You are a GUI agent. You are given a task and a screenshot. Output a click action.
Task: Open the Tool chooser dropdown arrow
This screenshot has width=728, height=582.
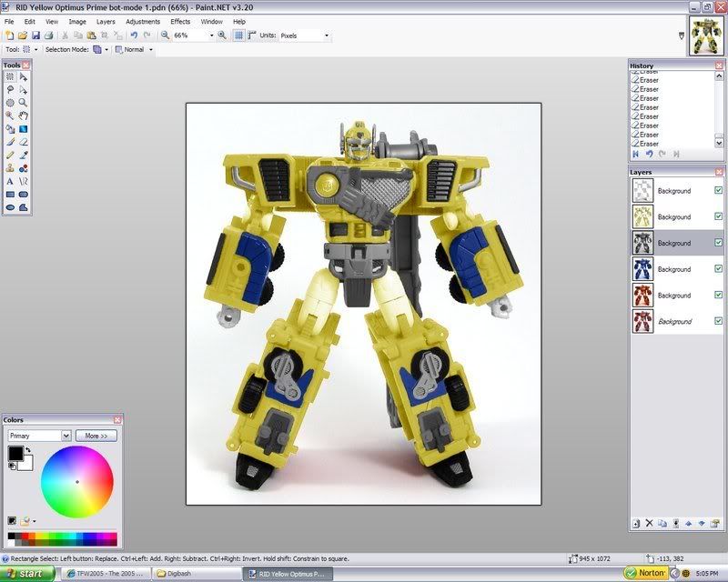36,49
